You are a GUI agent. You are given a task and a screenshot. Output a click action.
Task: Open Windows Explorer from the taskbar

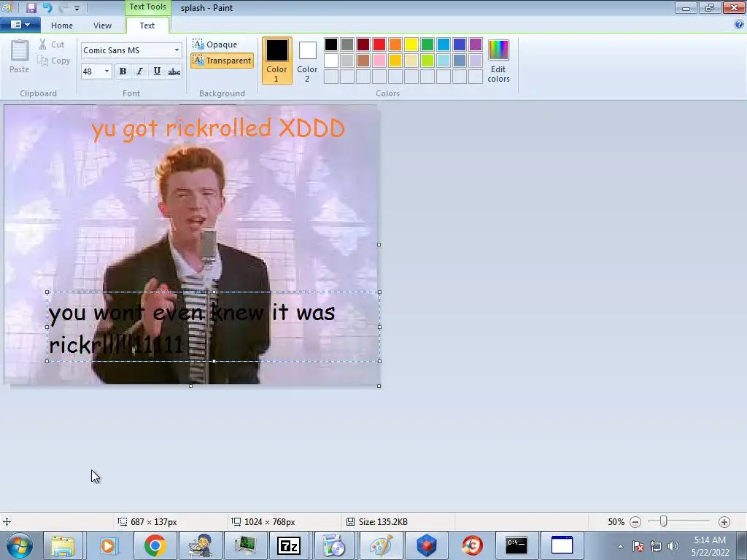coord(63,545)
